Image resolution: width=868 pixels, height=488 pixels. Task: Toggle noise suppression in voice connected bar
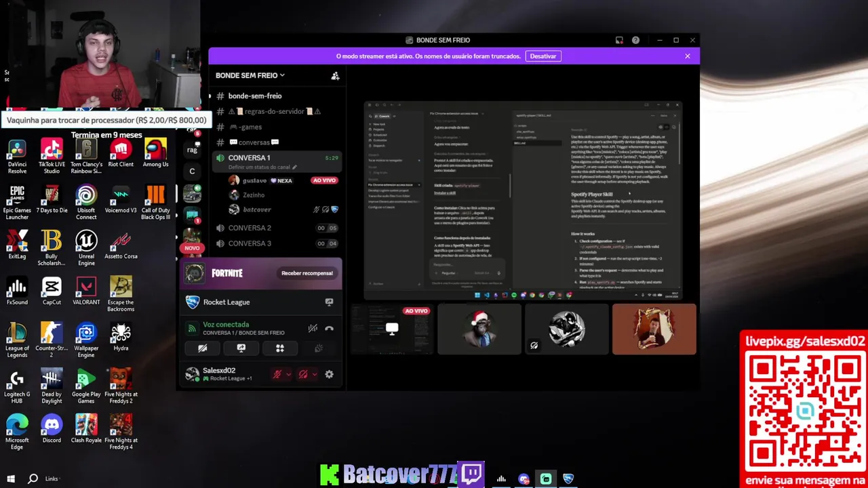tap(313, 329)
